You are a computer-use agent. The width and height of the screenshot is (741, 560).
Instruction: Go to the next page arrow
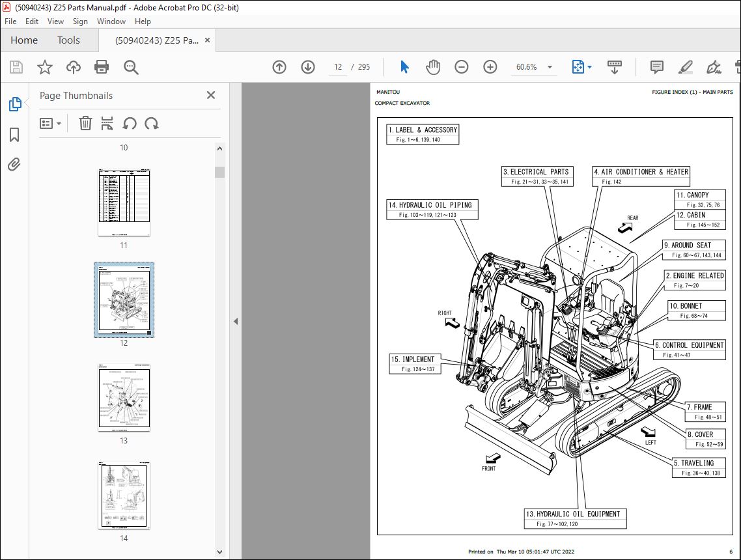(308, 67)
